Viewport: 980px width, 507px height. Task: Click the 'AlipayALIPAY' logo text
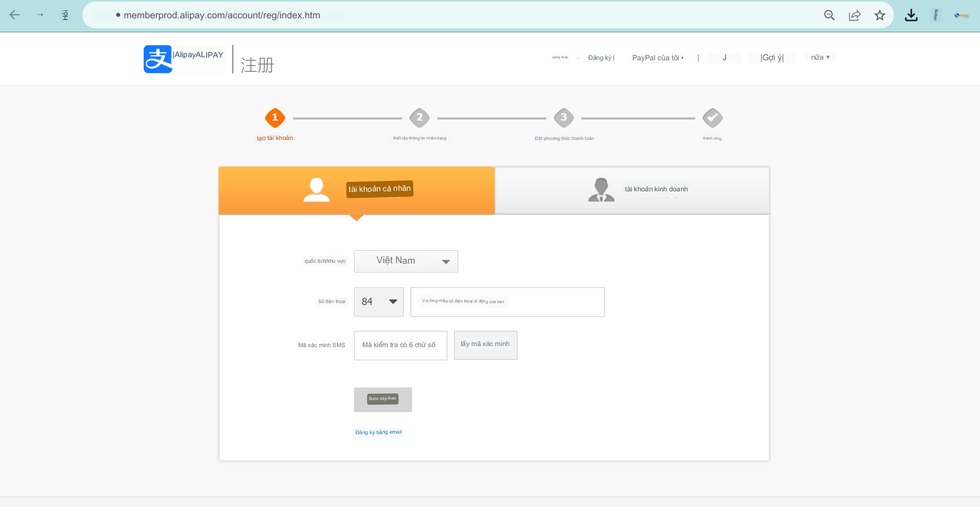click(198, 55)
